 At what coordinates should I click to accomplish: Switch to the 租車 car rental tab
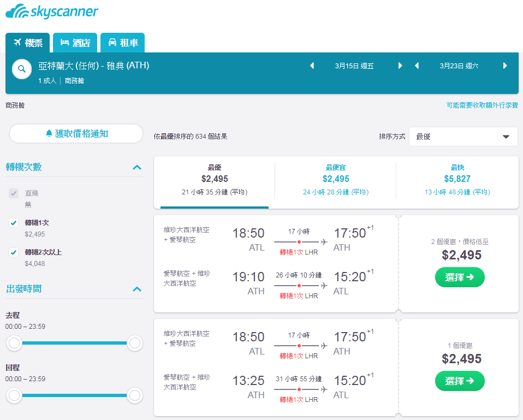(x=122, y=43)
